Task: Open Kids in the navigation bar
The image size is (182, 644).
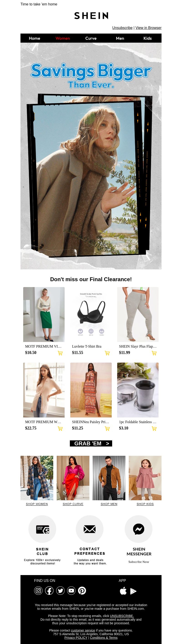Action: (147, 38)
